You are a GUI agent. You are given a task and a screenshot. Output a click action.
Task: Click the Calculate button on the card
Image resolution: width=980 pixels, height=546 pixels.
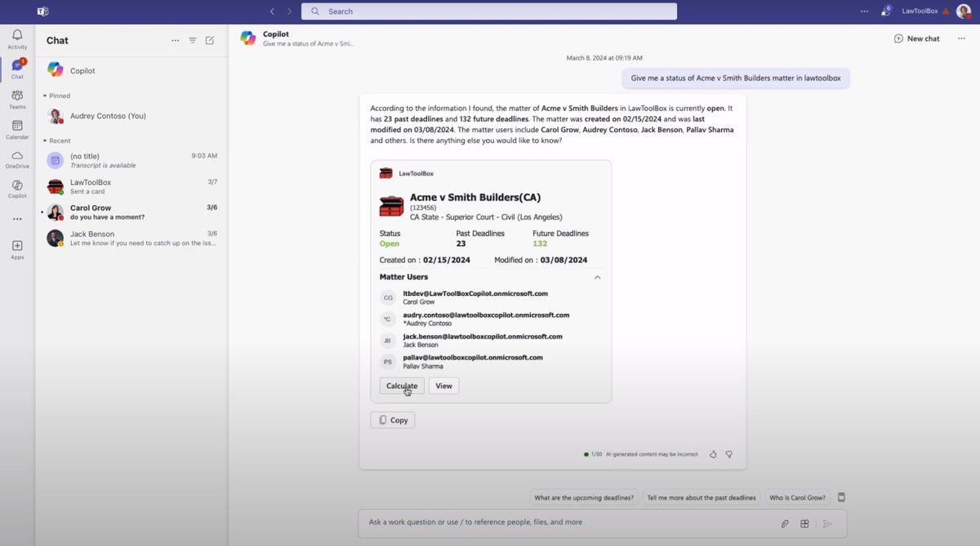pyautogui.click(x=402, y=386)
